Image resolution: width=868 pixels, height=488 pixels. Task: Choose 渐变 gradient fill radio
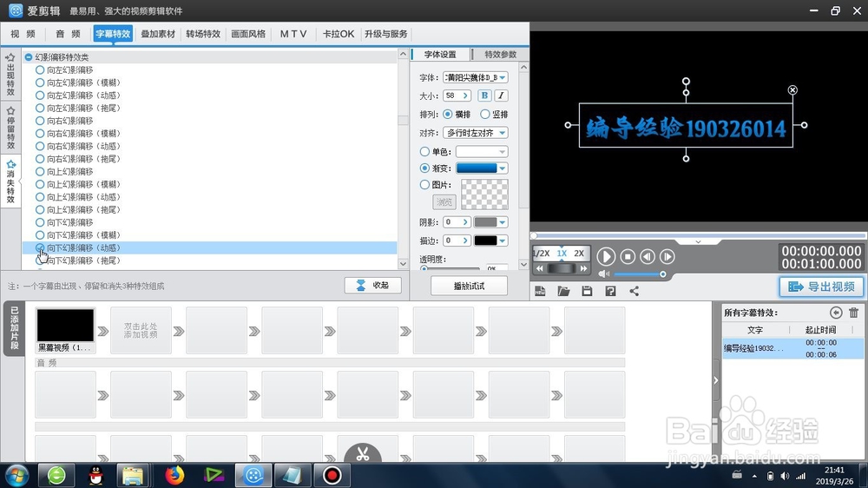(424, 168)
